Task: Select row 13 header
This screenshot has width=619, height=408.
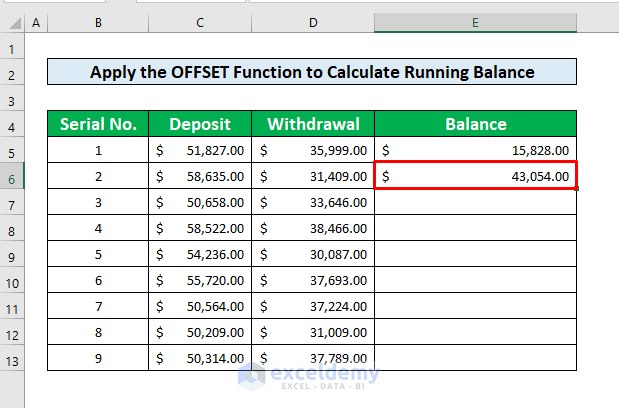Action: 12,360
